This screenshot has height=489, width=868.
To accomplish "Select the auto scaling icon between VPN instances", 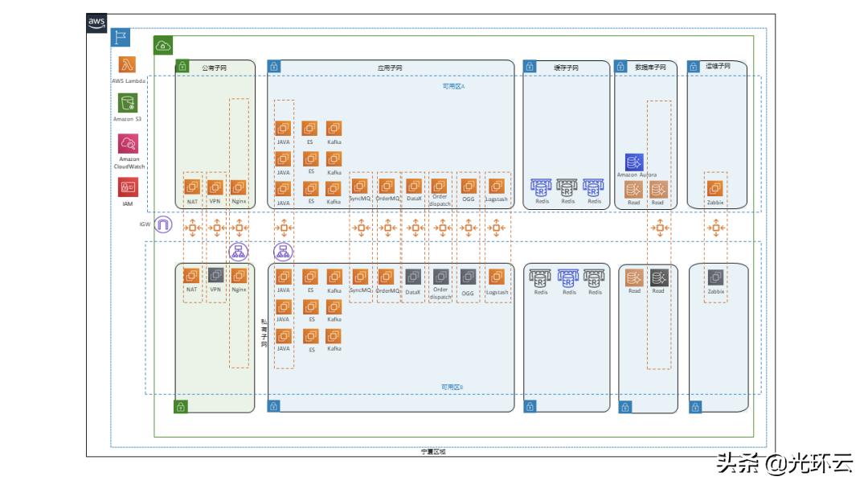I will [x=216, y=228].
